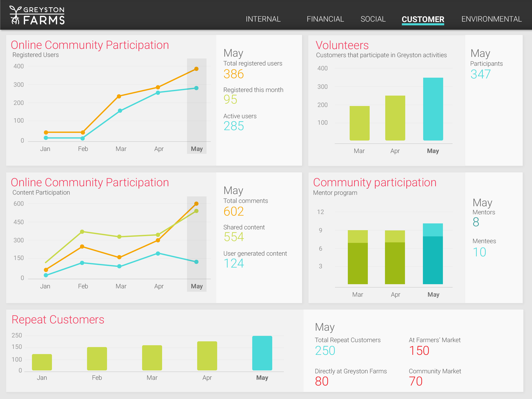Click the Active users value 285

coord(234,126)
